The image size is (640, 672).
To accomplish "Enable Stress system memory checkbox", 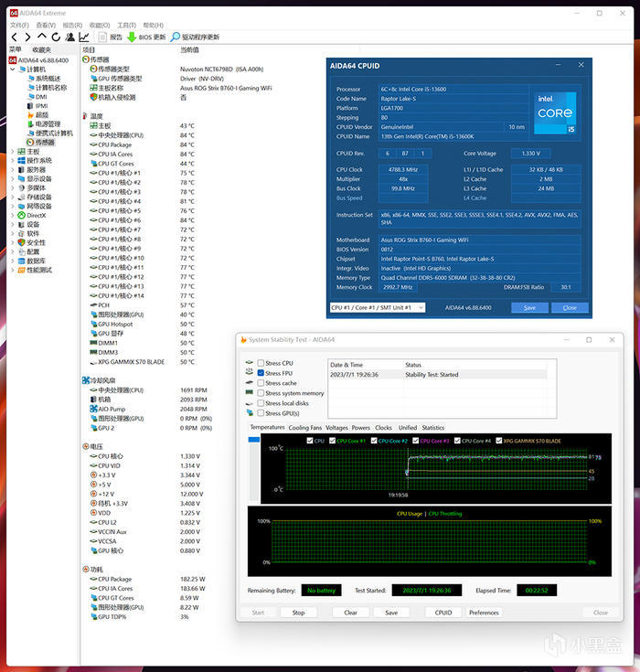I will point(261,393).
